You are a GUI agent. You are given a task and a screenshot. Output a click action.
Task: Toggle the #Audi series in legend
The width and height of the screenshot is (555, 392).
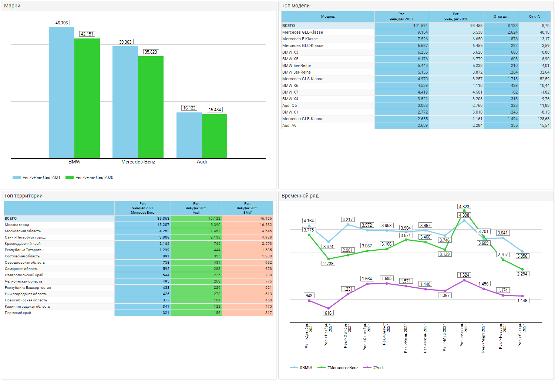(374, 368)
